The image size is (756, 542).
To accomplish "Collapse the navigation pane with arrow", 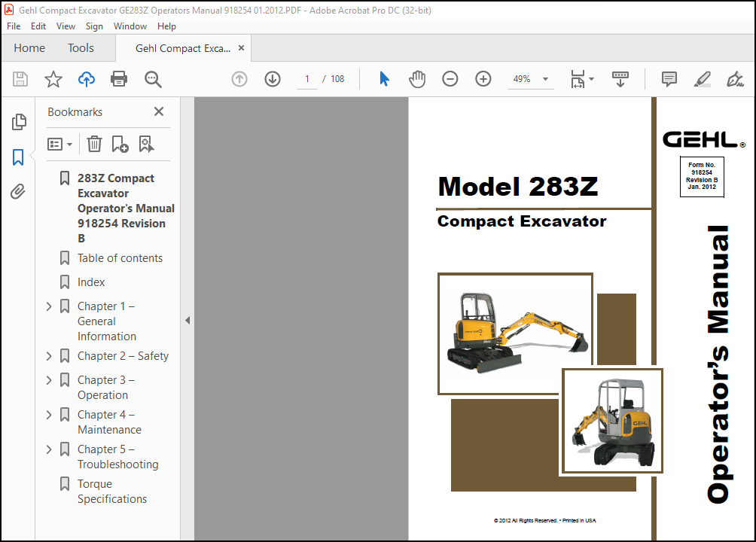I will tap(187, 320).
